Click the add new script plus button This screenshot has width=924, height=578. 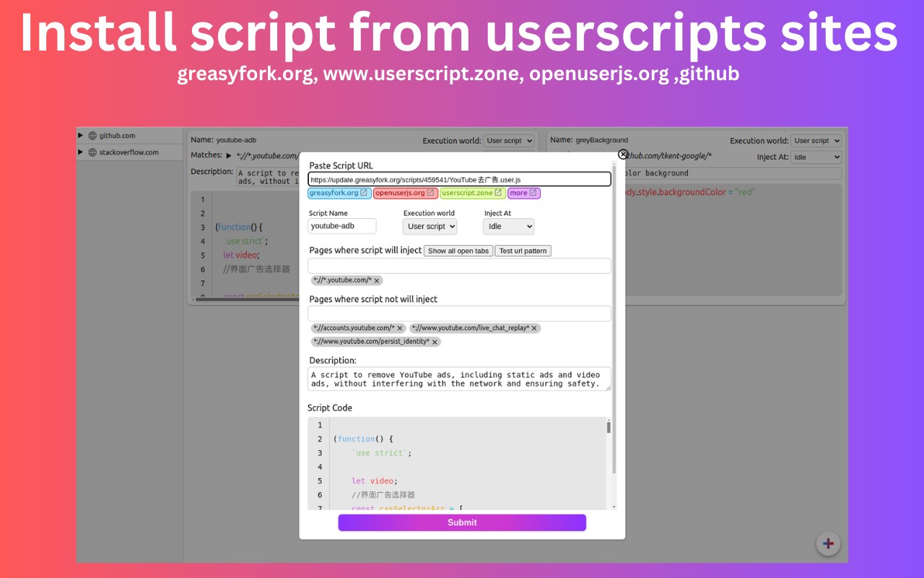(828, 543)
